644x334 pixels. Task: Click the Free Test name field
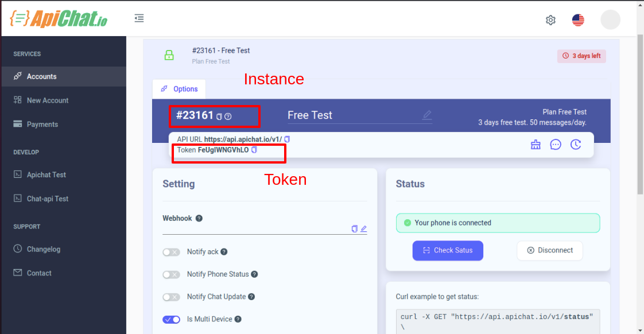pos(360,115)
